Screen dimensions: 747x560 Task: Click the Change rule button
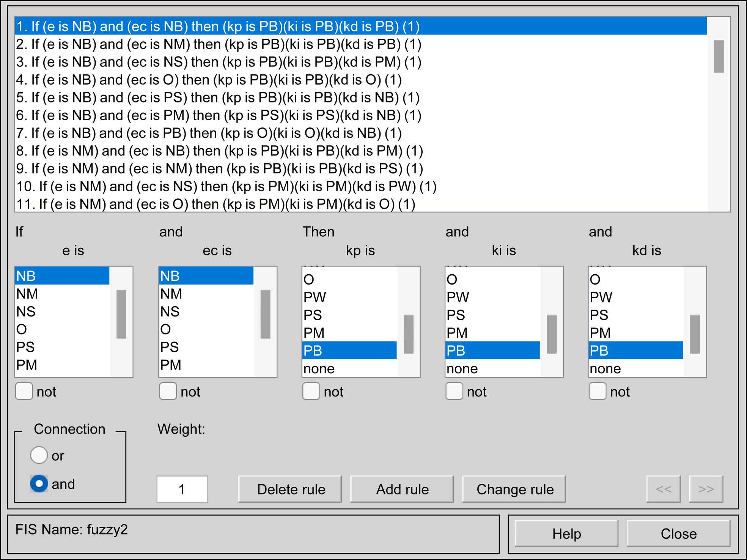coord(514,489)
